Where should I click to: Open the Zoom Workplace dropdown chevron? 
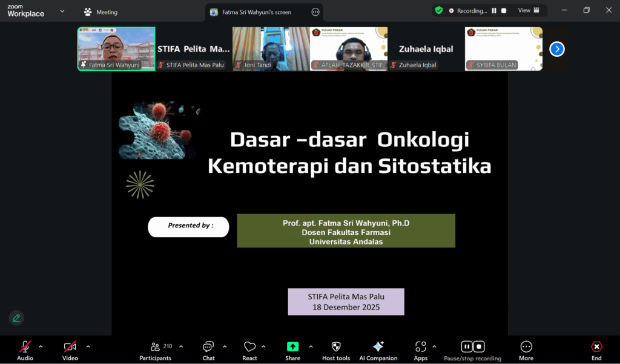point(62,11)
